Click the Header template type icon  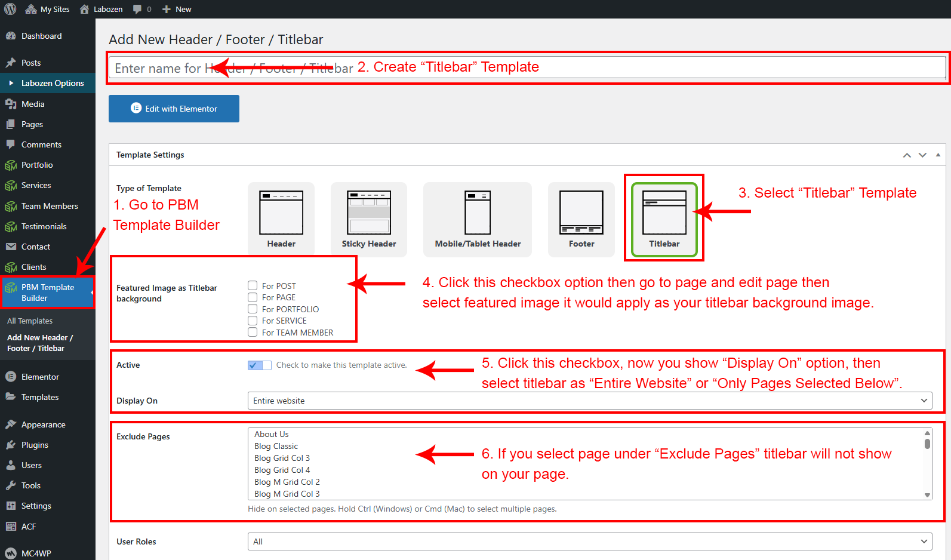281,213
